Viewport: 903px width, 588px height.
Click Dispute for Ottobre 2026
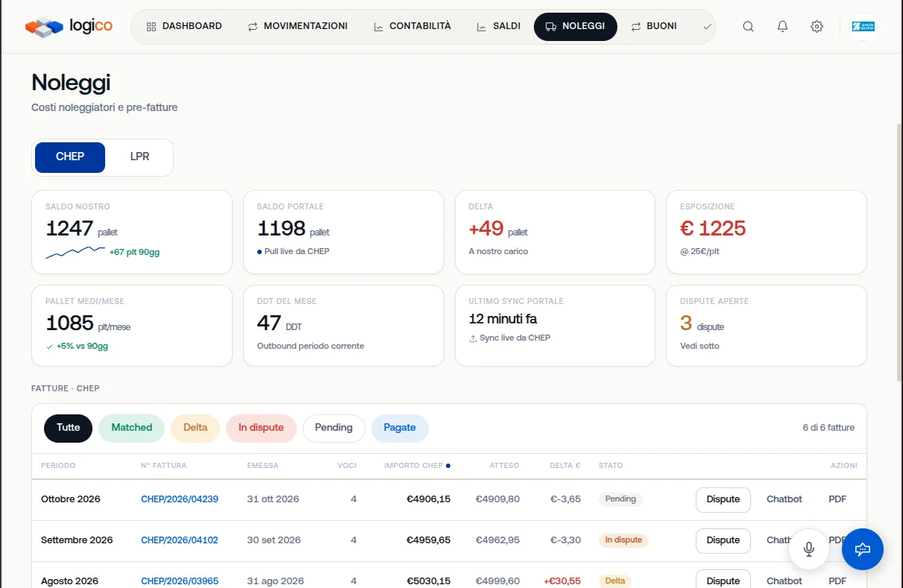point(723,499)
